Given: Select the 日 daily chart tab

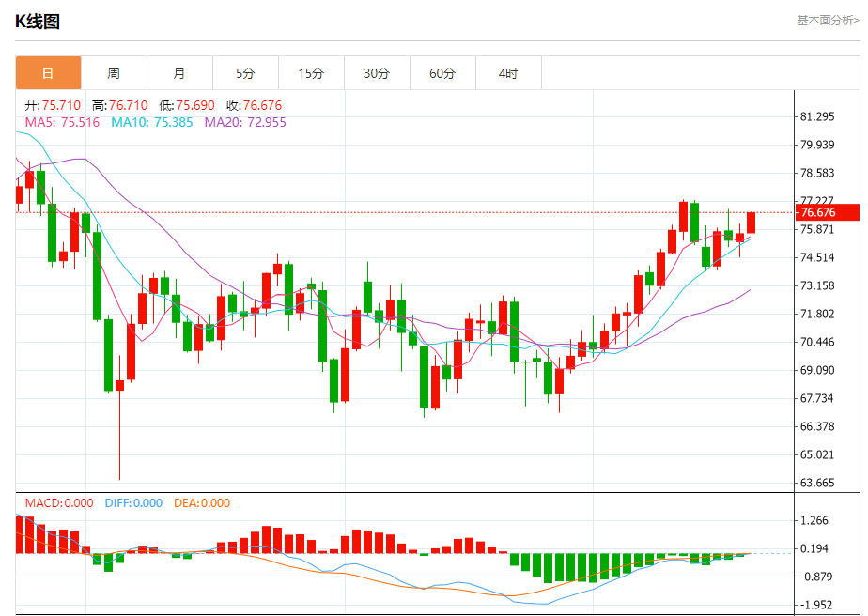Looking at the screenshot, I should pos(48,73).
